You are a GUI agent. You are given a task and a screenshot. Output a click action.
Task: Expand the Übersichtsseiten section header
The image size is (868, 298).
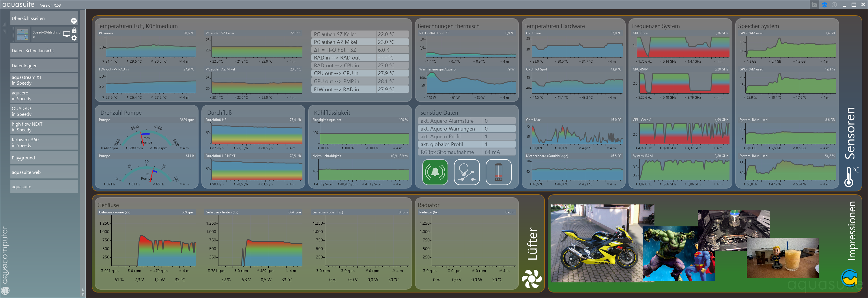[40, 18]
